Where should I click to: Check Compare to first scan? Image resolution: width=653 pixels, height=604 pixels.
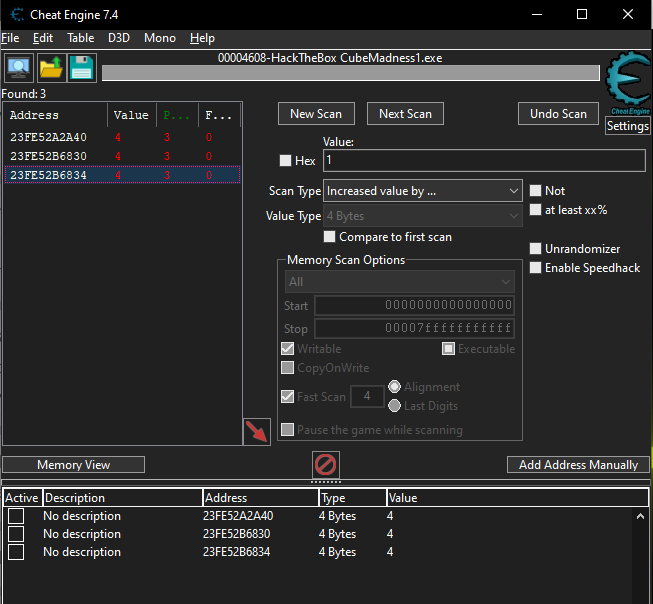329,237
